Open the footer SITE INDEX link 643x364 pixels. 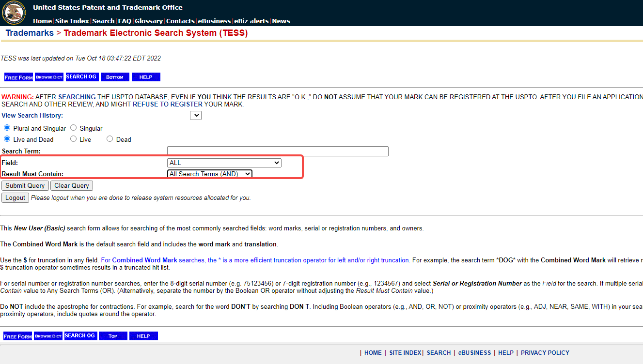coord(406,353)
